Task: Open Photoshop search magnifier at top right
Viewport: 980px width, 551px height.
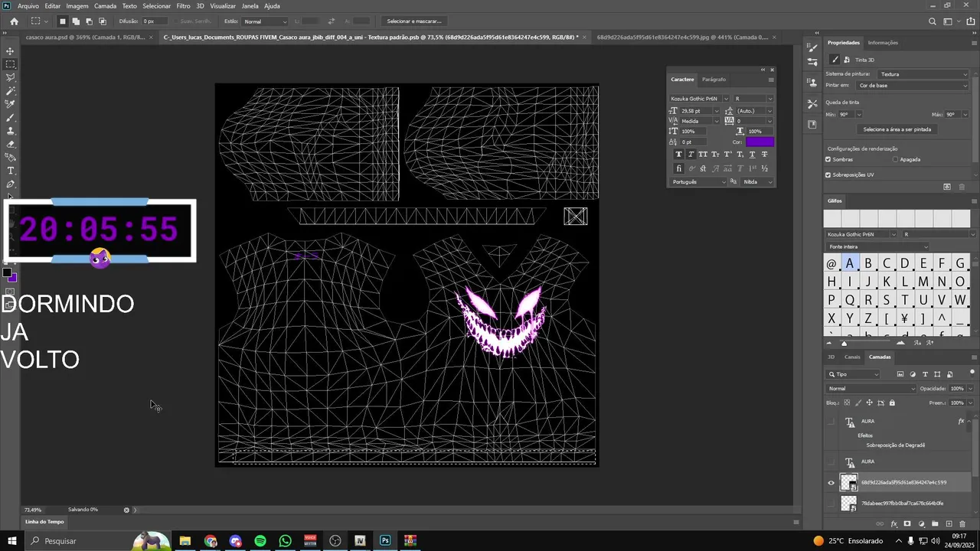Action: point(932,21)
